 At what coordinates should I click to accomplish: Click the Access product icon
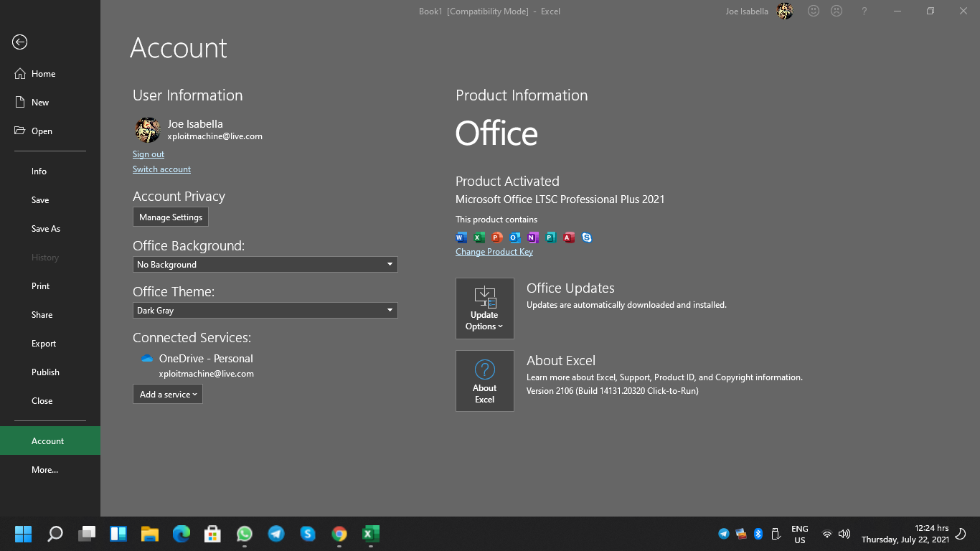point(569,237)
